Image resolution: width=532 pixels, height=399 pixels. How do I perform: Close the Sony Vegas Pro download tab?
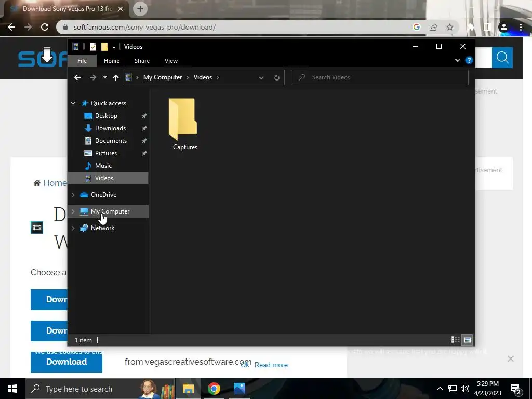tap(121, 9)
